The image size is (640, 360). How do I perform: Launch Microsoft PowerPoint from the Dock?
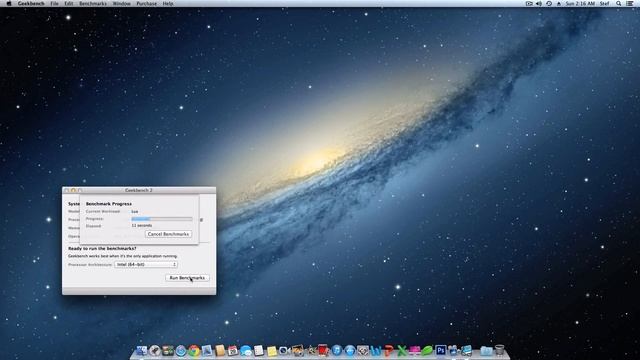click(389, 350)
